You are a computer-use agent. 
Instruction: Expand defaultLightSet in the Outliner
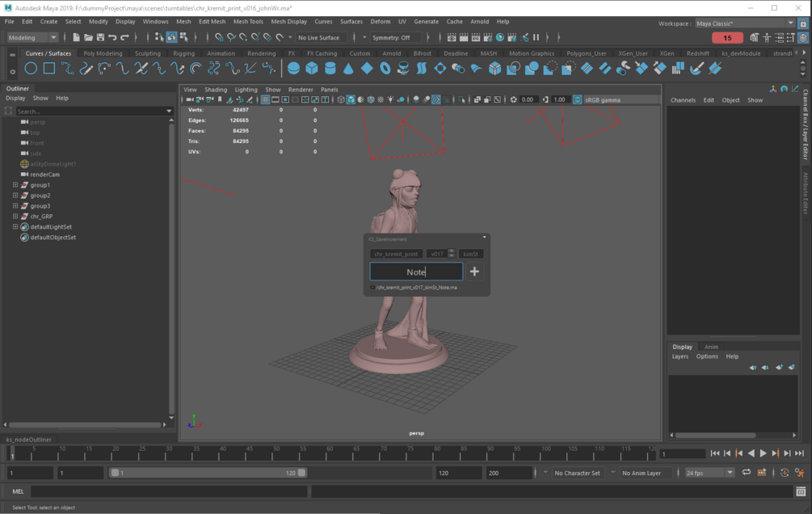point(15,226)
